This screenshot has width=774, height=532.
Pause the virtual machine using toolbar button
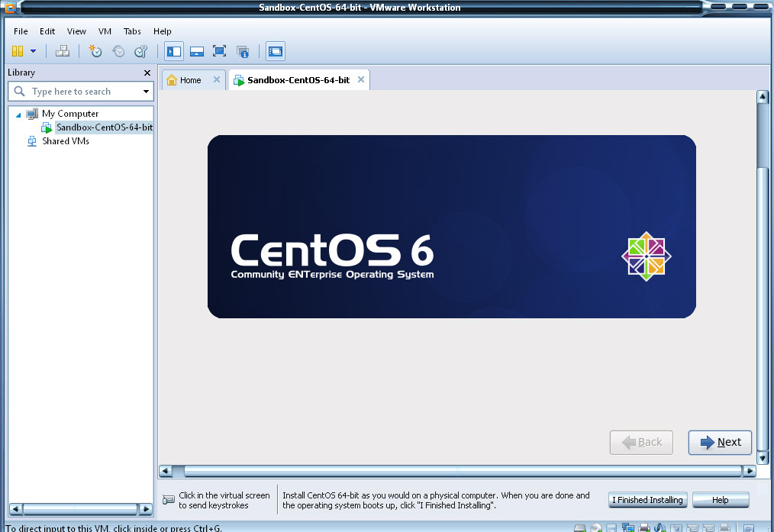pyautogui.click(x=18, y=51)
